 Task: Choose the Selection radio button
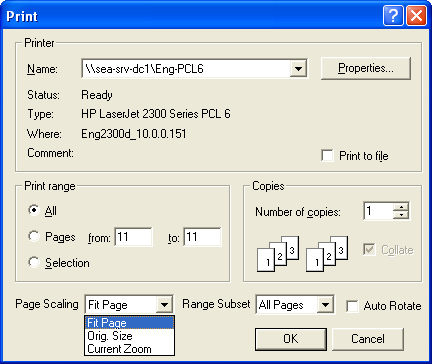tap(34, 262)
